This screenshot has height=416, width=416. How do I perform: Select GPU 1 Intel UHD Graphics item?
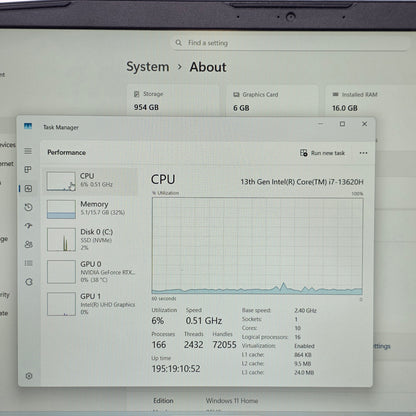pyautogui.click(x=91, y=303)
